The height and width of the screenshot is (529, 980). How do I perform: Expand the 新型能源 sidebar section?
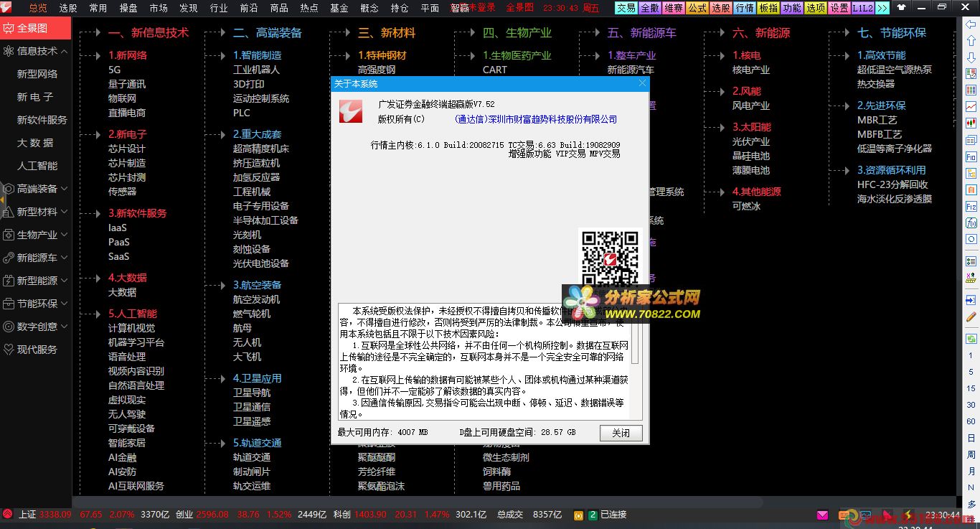coord(65,281)
